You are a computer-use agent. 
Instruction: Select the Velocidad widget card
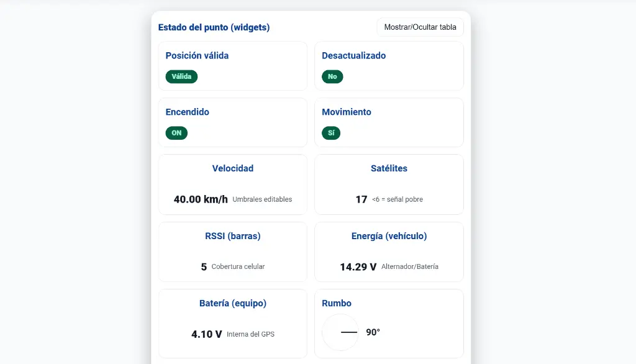tap(233, 184)
